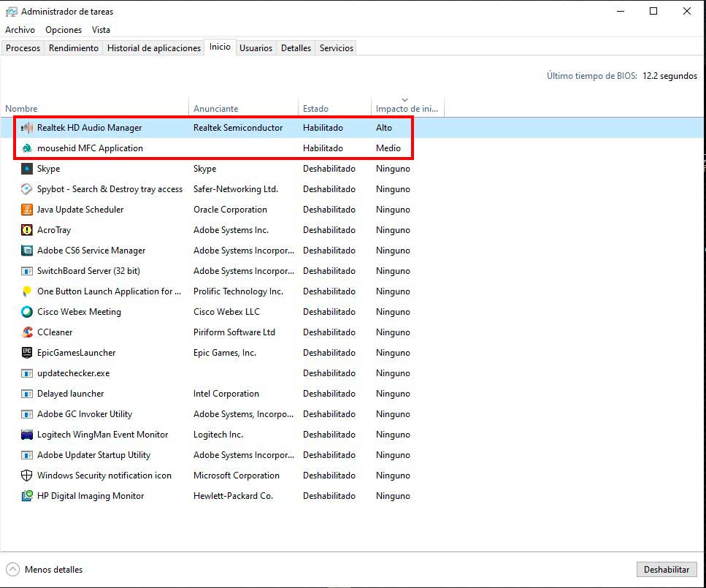Select the AcroTray entry name
The width and height of the screenshot is (706, 588).
54,230
